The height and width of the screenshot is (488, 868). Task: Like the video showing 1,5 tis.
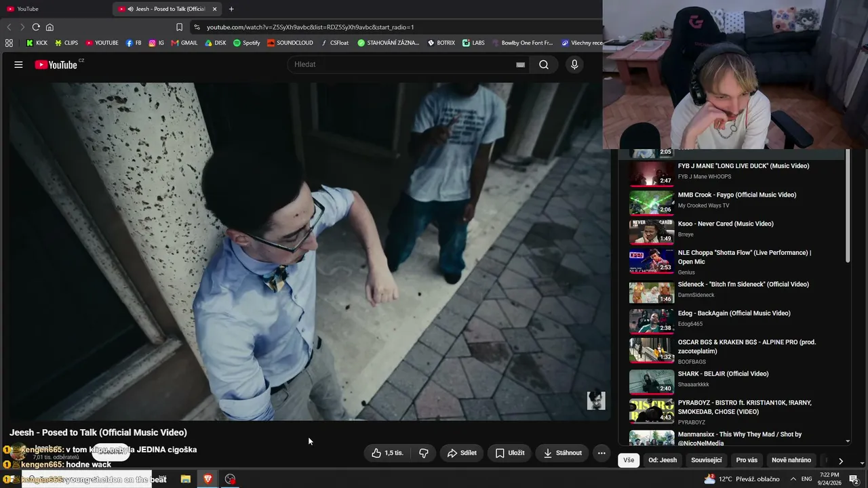387,453
